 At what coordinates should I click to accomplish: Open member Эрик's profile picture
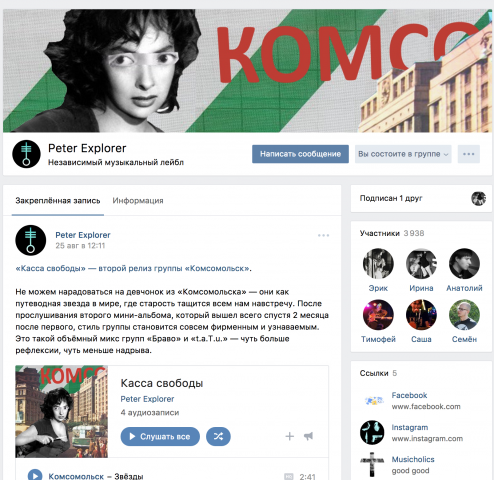point(378,263)
